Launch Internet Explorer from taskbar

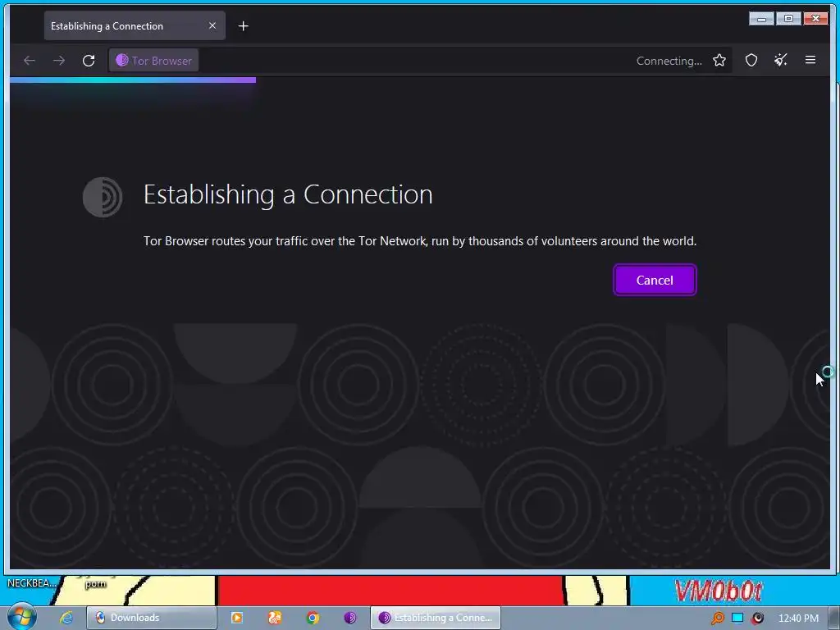66,618
